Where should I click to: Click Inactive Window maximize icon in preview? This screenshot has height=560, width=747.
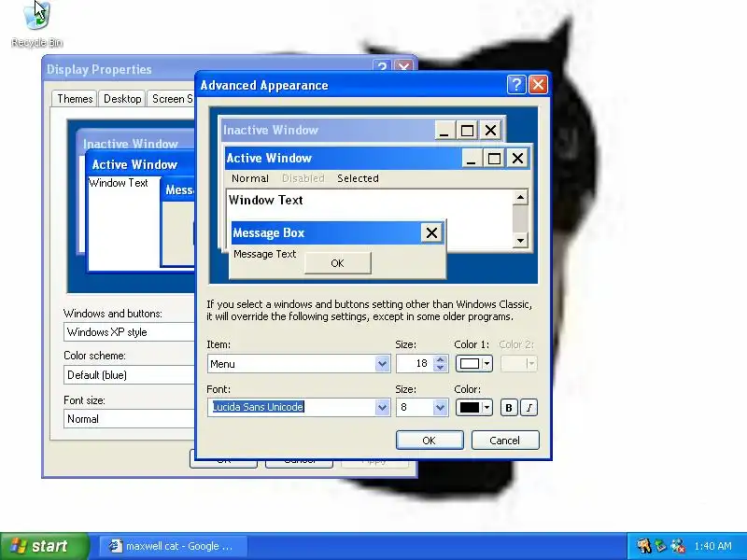467,130
